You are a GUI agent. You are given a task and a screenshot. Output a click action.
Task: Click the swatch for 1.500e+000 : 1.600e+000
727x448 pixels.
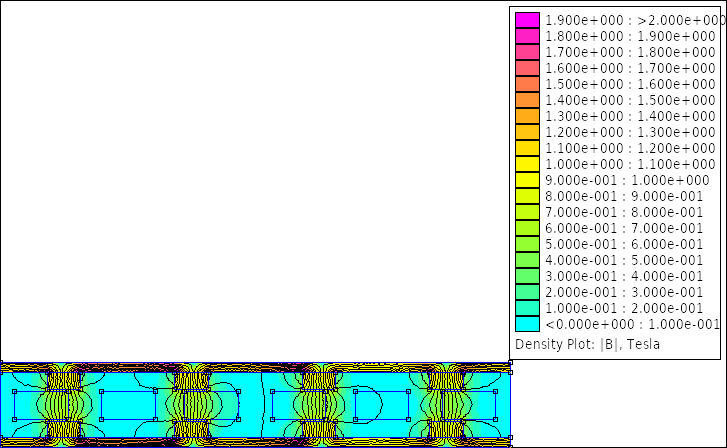tap(527, 84)
